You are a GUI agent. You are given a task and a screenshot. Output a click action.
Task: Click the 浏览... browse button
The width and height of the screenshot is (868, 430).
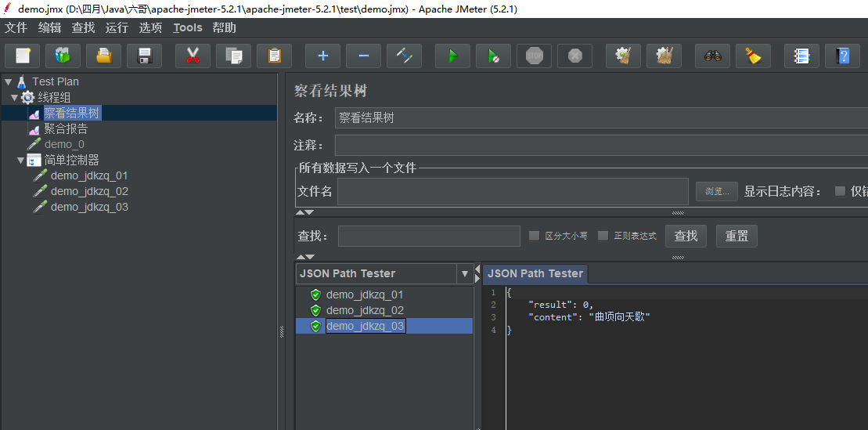(x=717, y=192)
